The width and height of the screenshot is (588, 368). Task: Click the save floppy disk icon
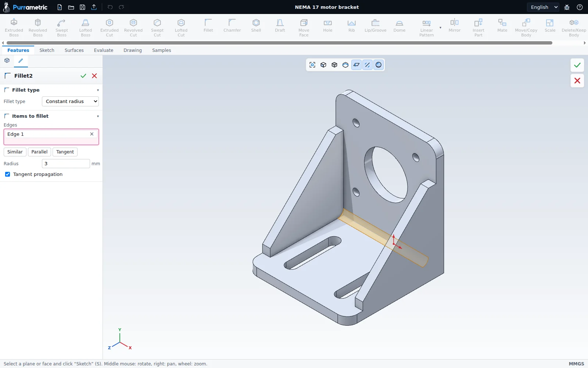pos(83,7)
